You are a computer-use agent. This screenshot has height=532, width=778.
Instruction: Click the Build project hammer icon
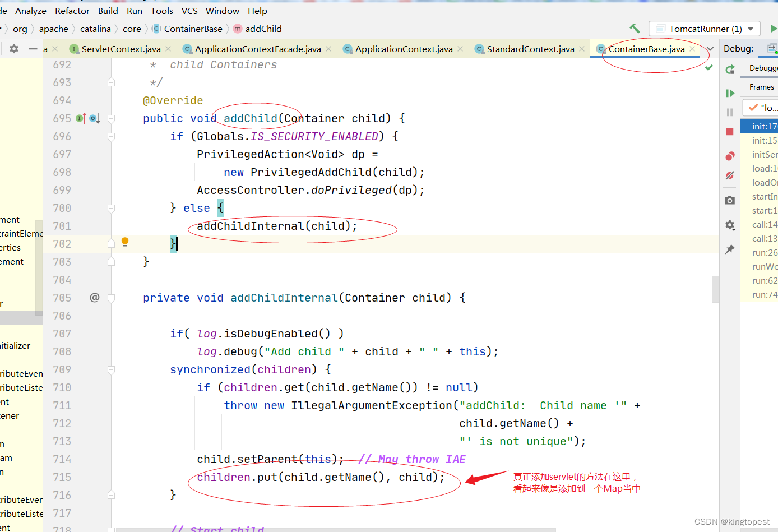pos(635,29)
